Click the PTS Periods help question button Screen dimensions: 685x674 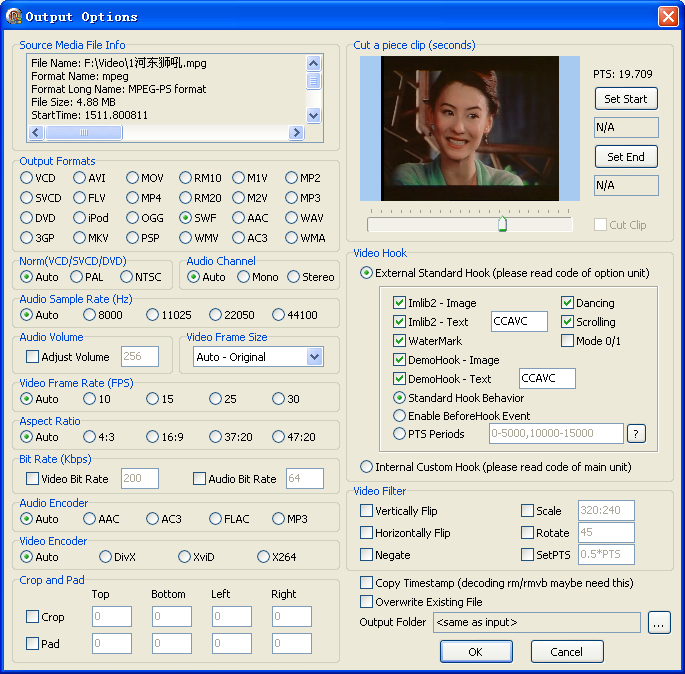point(636,434)
